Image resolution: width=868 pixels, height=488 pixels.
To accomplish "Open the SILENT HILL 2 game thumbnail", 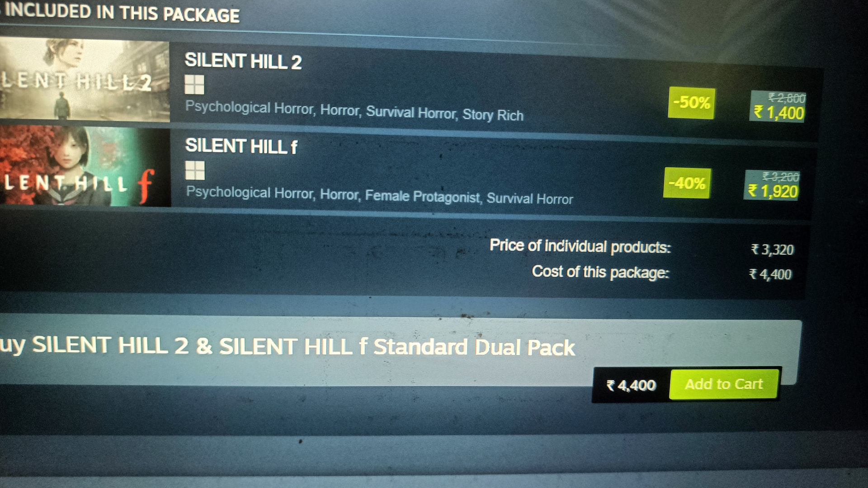I will 85,80.
